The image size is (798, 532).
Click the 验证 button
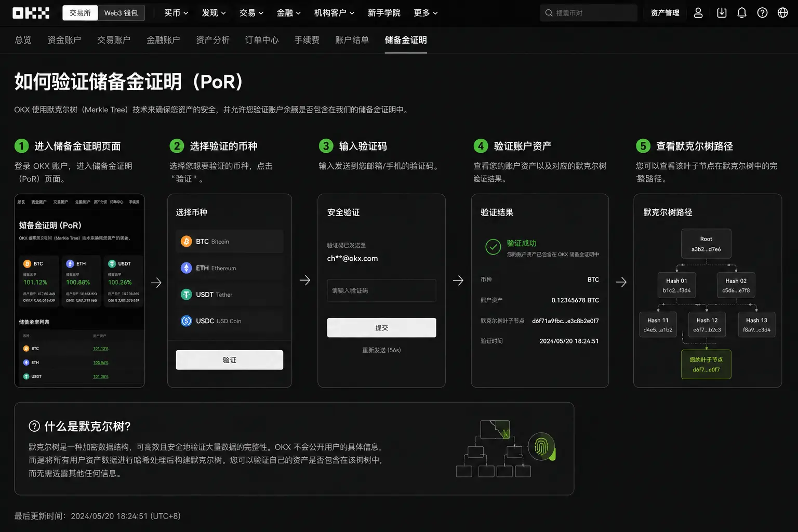coord(230,360)
